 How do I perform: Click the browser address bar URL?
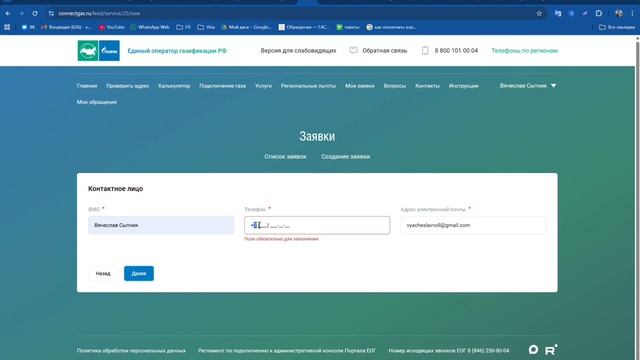click(99, 13)
